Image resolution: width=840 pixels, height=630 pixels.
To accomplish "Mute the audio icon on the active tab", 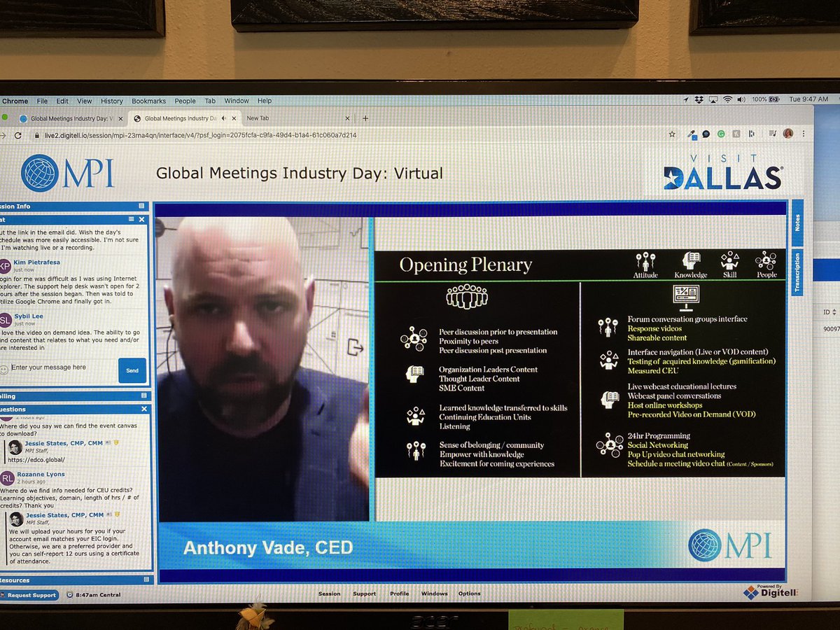I will click(x=224, y=118).
